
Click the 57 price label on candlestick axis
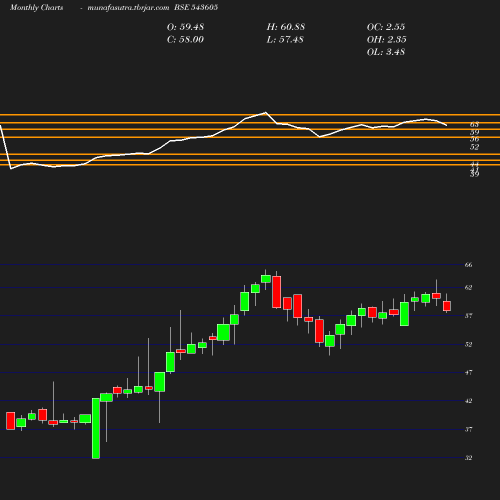click(x=468, y=315)
